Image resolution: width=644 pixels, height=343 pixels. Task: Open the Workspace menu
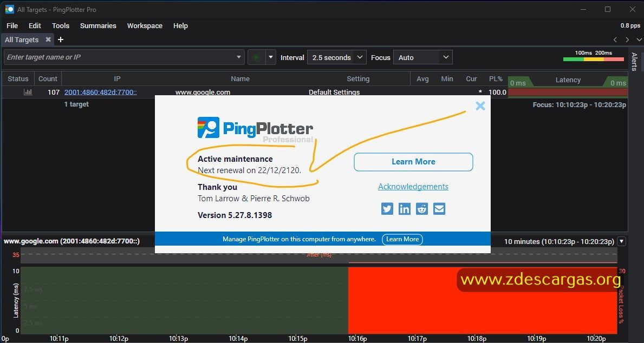tap(145, 25)
